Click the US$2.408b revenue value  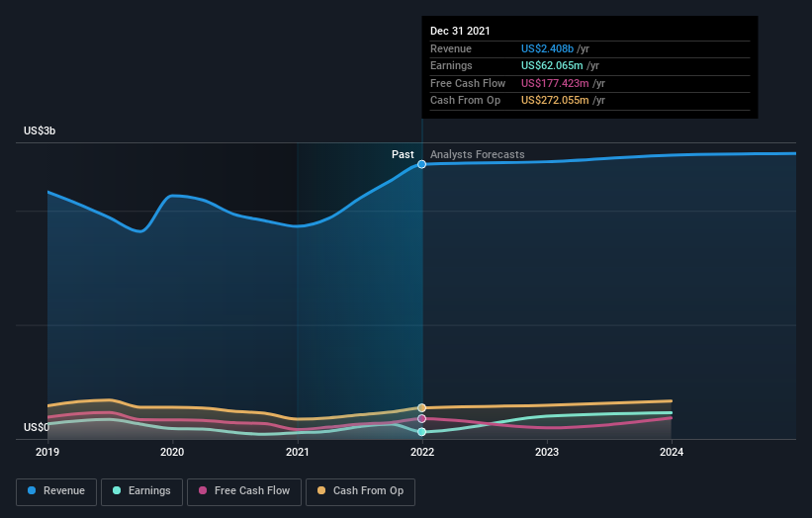click(x=547, y=48)
